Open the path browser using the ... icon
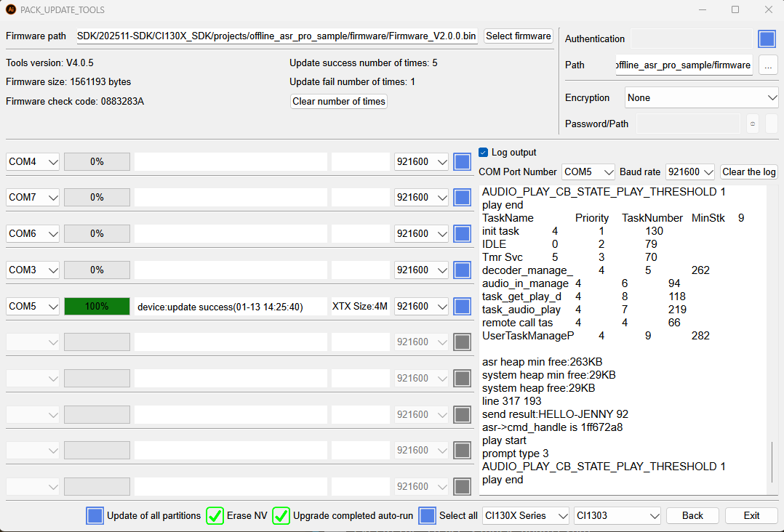784x532 pixels. [x=768, y=65]
